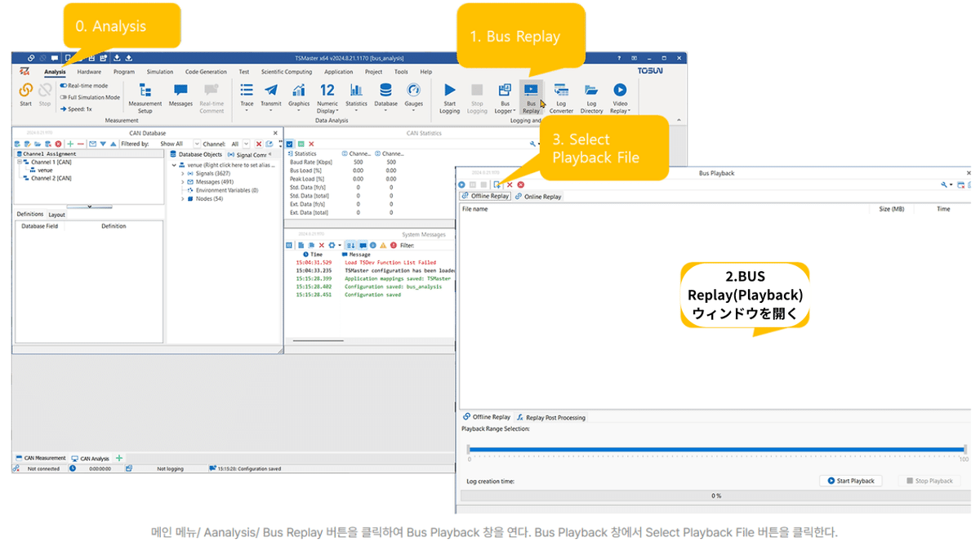Click the red minus icon in CAN Database toolbar
The width and height of the screenshot is (980, 551).
81,144
